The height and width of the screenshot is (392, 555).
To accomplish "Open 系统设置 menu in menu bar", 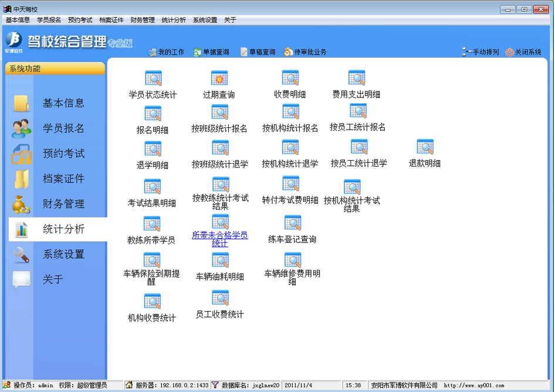I will 205,20.
